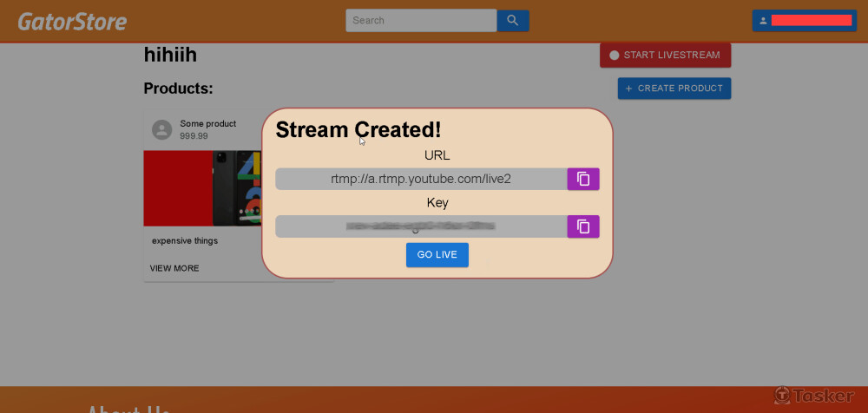Select the rtmp URL field

[x=421, y=179]
